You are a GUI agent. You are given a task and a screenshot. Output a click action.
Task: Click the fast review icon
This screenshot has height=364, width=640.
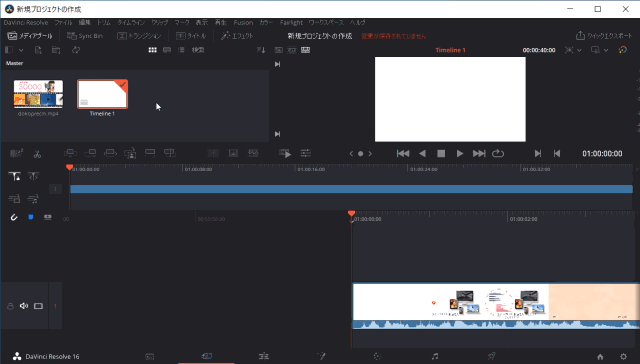click(285, 153)
